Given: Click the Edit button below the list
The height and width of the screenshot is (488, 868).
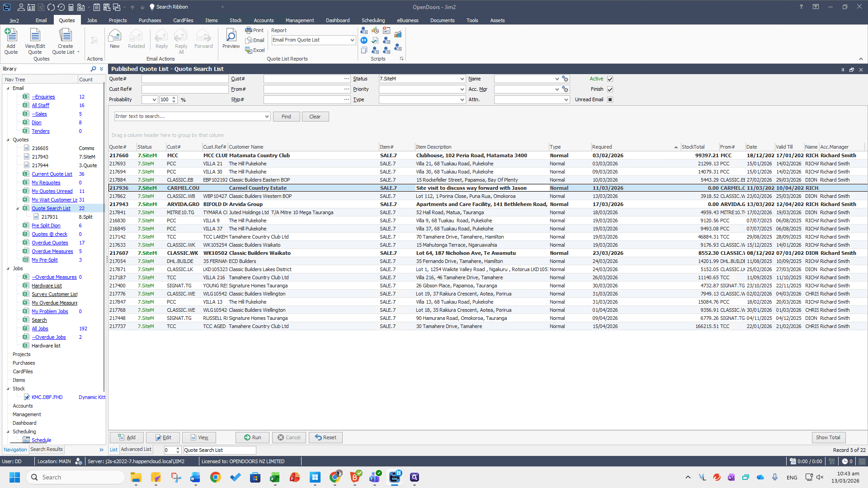Looking at the screenshot, I should click(163, 437).
